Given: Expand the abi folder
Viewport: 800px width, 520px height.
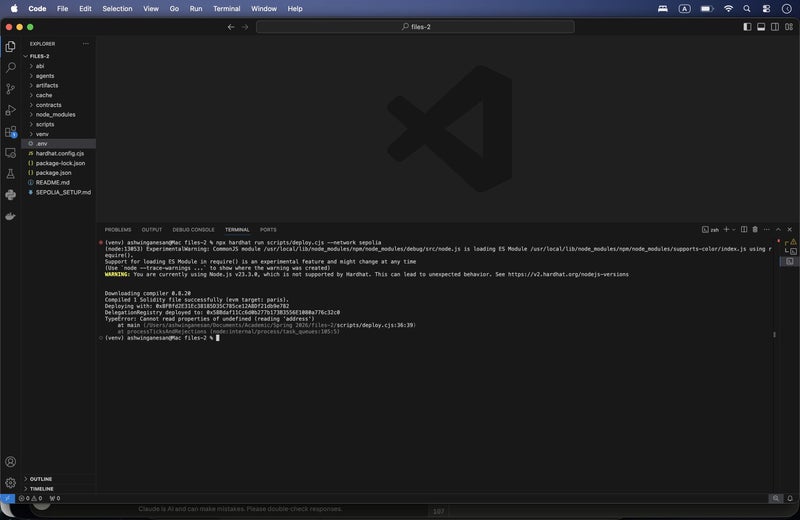Looking at the screenshot, I should coord(58,66).
